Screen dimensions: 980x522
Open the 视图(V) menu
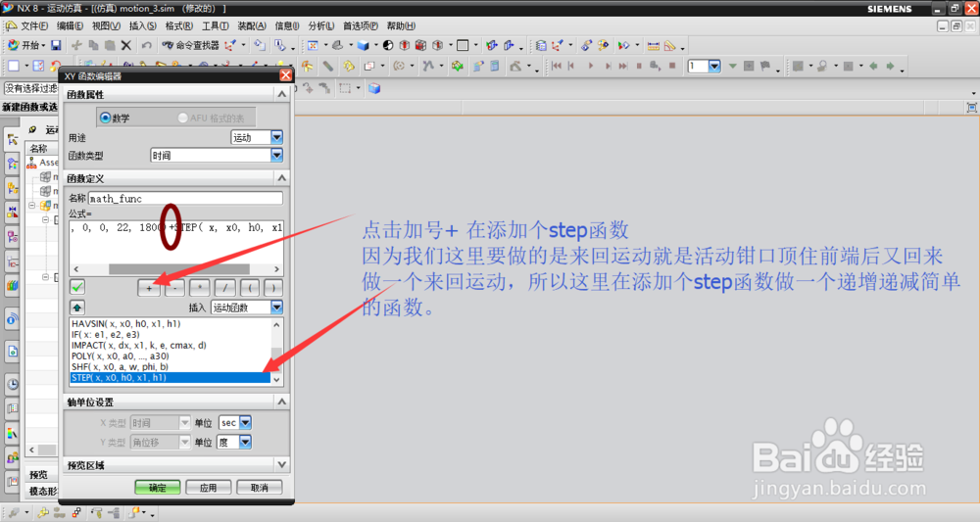coord(106,25)
